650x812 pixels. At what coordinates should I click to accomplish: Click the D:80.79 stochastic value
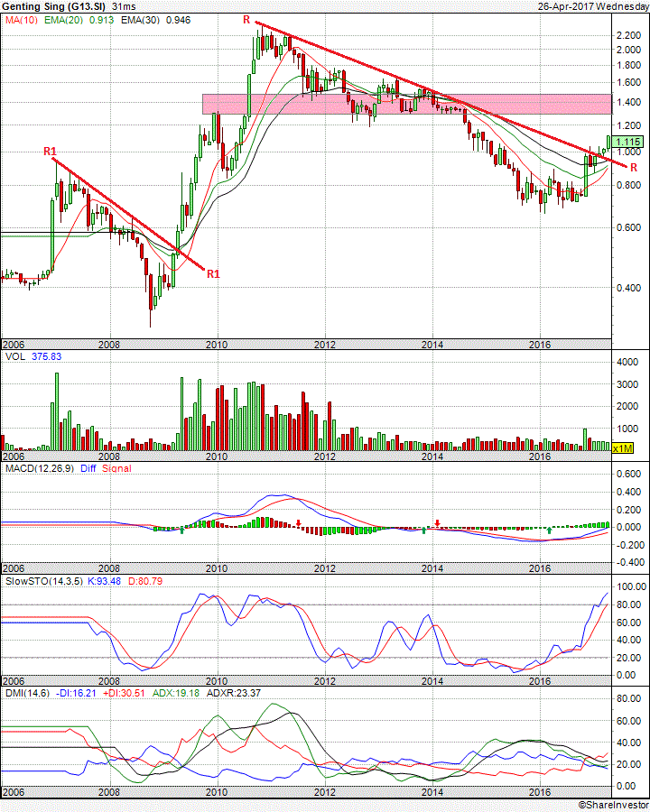145,582
